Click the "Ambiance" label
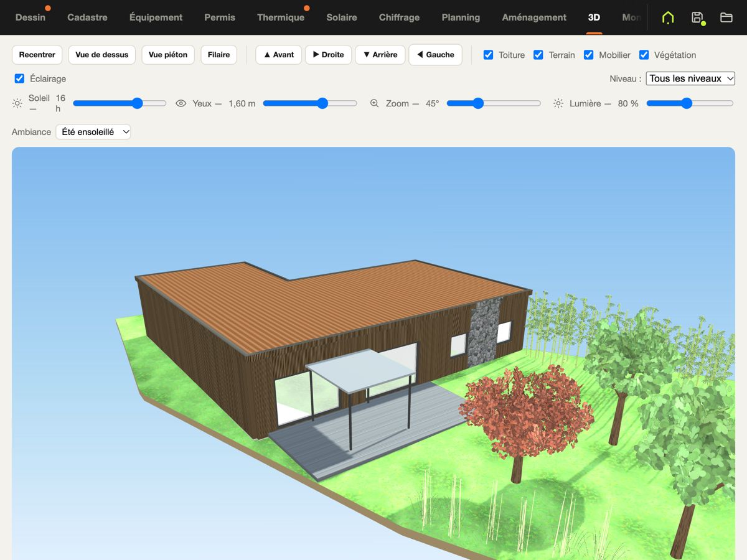Screen dimensions: 747x560 click(x=31, y=132)
